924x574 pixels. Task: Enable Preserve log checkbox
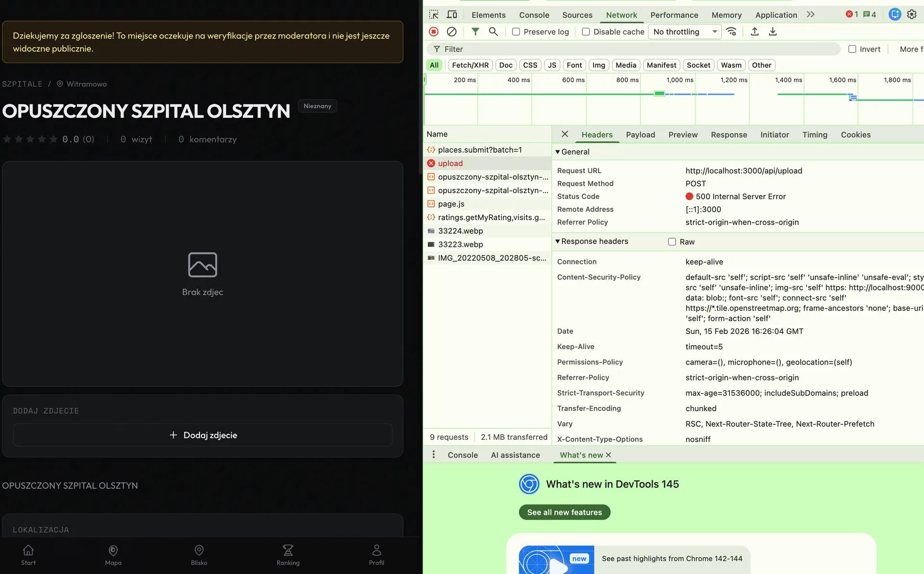click(x=516, y=32)
